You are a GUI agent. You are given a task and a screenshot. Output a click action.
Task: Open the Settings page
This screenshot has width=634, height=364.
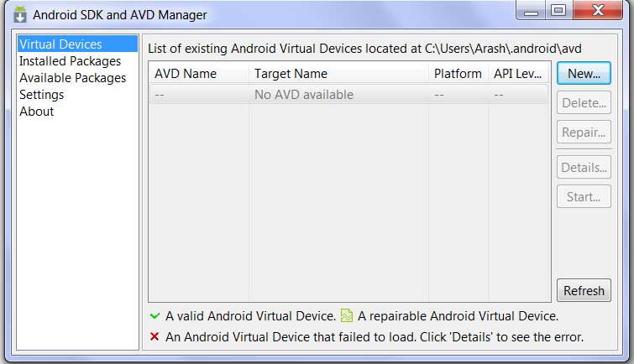tap(42, 95)
